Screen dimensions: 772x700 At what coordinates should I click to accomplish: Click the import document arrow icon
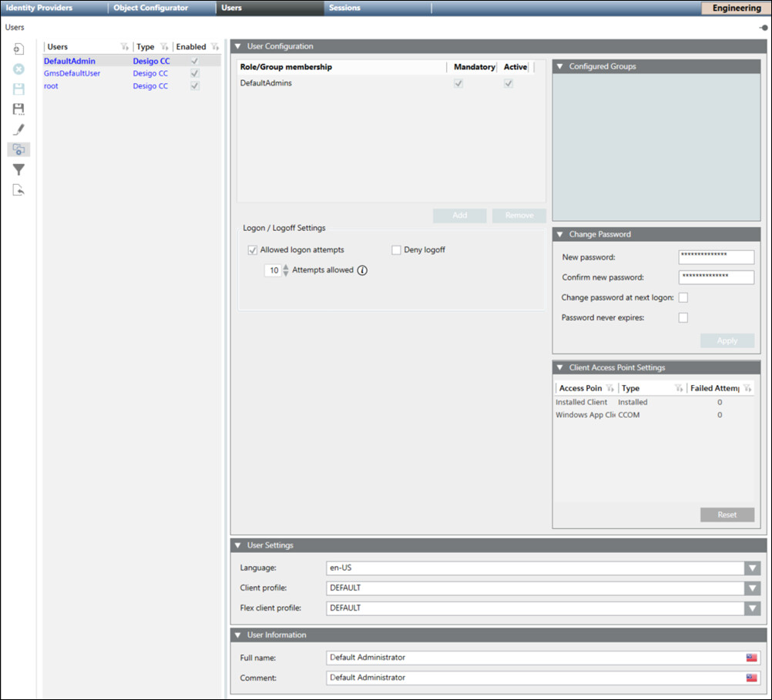pyautogui.click(x=19, y=190)
